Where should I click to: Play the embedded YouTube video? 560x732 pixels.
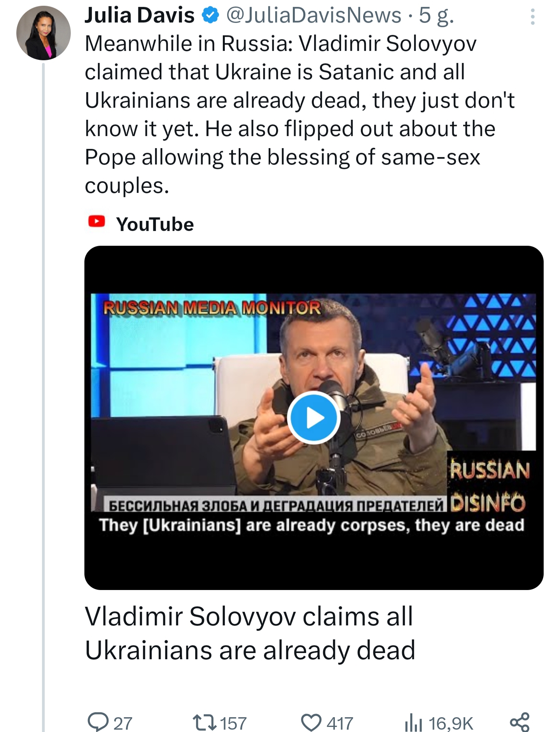pyautogui.click(x=314, y=418)
